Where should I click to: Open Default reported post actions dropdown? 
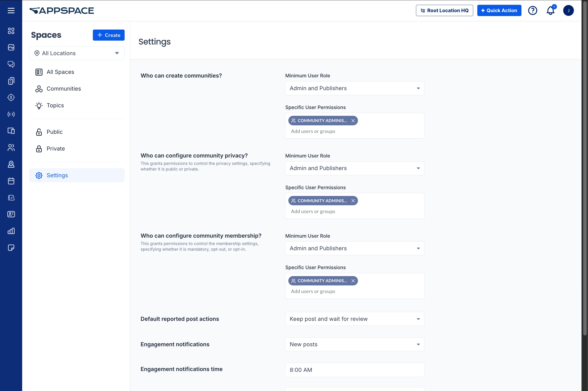(x=354, y=319)
